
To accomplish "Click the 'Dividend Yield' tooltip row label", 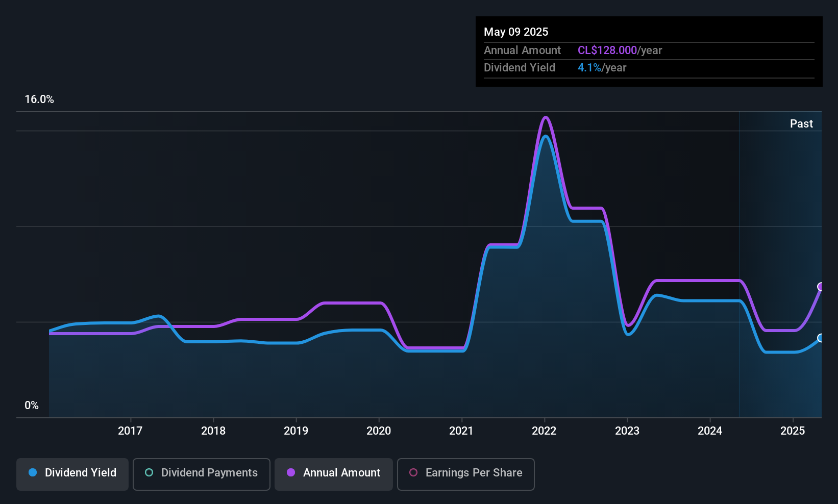I will [x=520, y=67].
